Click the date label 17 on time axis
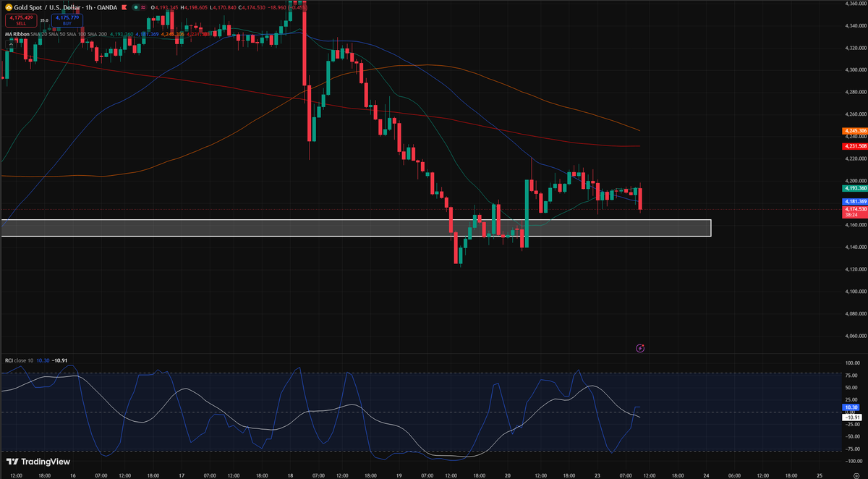 pos(182,475)
